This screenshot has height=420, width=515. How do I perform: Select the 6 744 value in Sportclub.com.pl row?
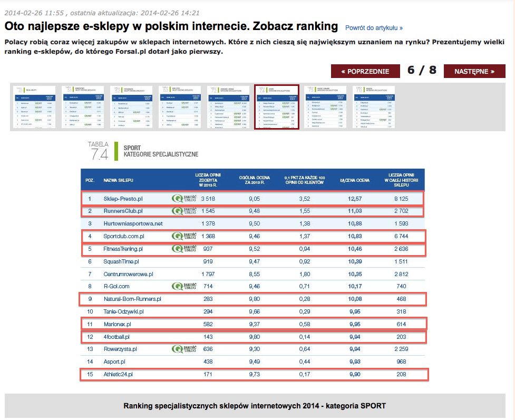tap(401, 236)
